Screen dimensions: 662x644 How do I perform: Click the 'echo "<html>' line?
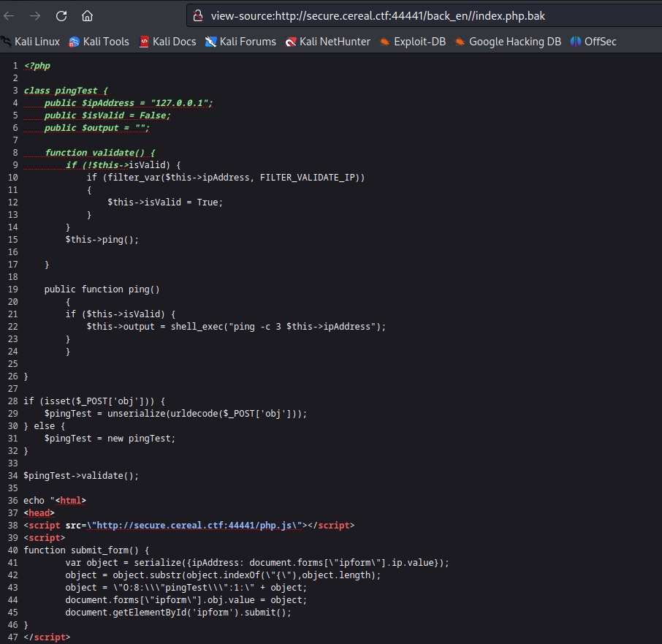55,501
